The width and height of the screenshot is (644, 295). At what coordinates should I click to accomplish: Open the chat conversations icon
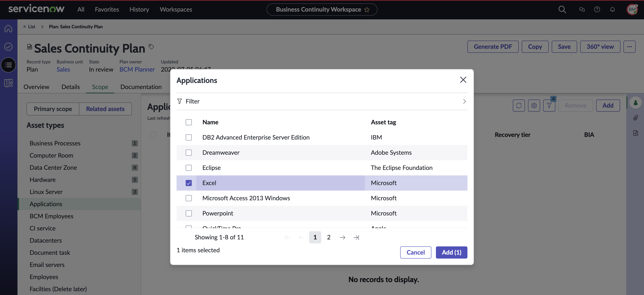(x=582, y=9)
